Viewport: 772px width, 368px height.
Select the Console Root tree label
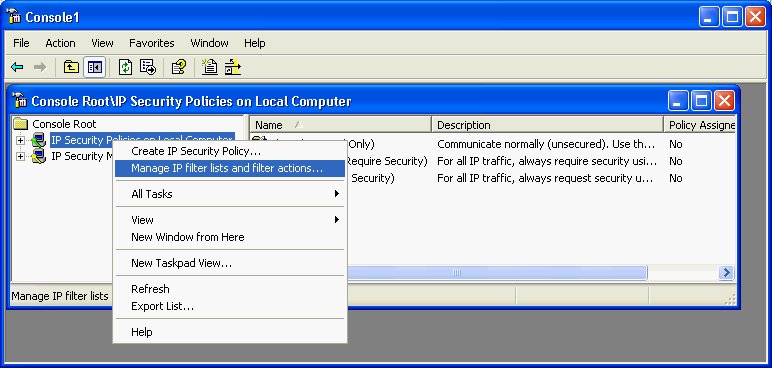point(64,124)
